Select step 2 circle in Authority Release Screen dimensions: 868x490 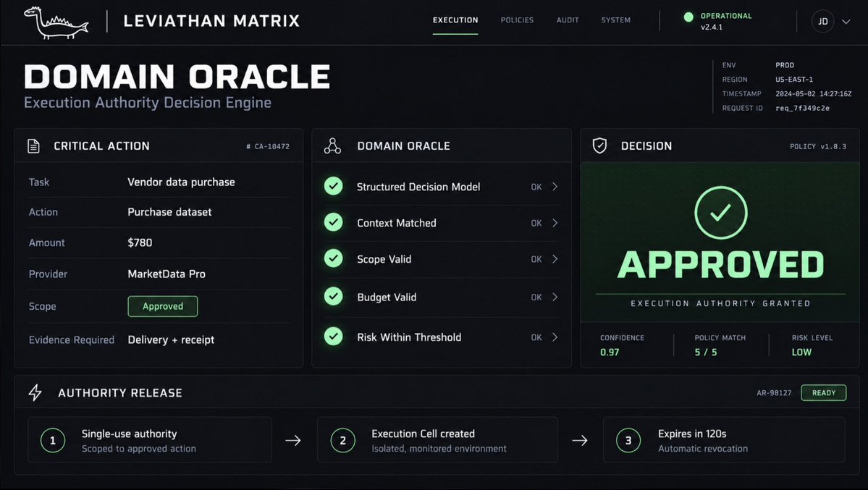pos(342,441)
